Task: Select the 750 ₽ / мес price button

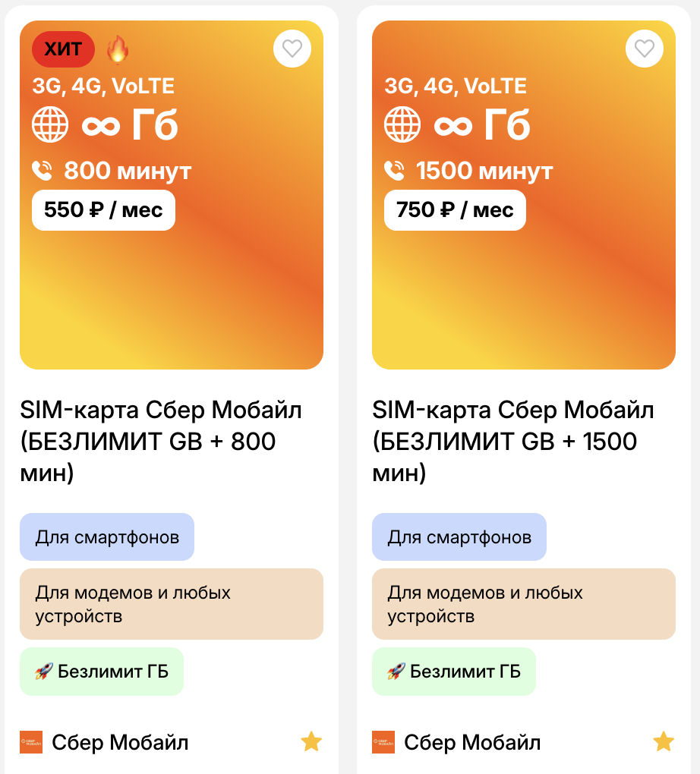Action: point(455,210)
